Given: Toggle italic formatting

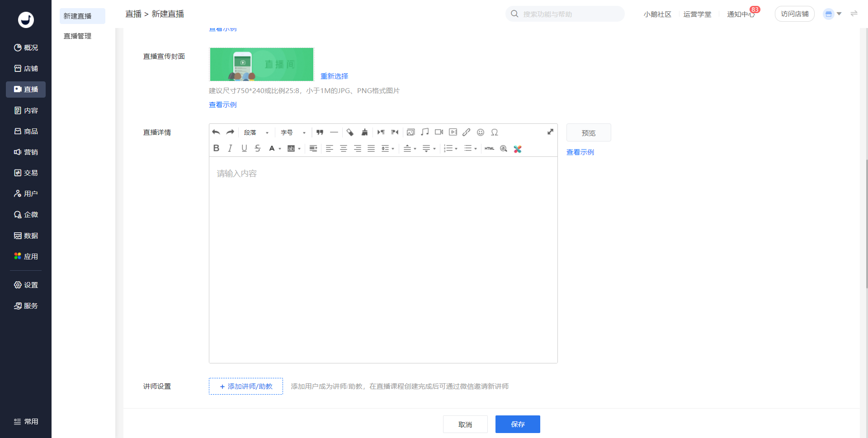Looking at the screenshot, I should tap(230, 148).
